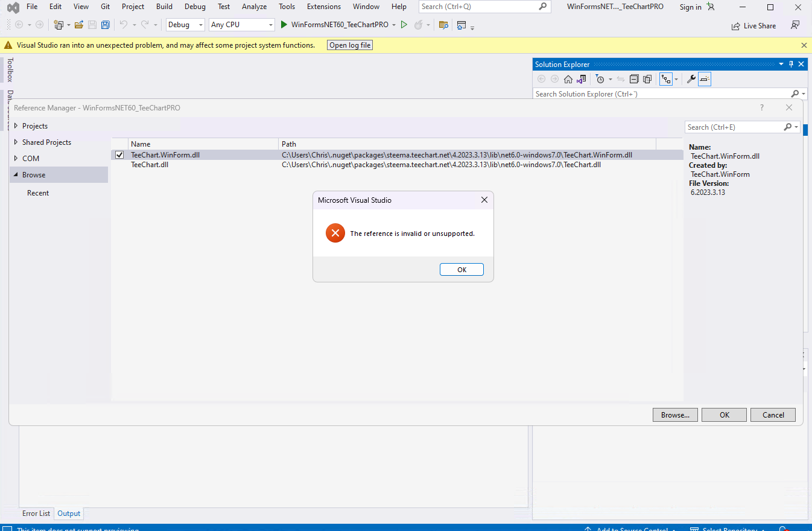
Task: Click the Start Without Debugging outline play icon
Action: (x=404, y=25)
